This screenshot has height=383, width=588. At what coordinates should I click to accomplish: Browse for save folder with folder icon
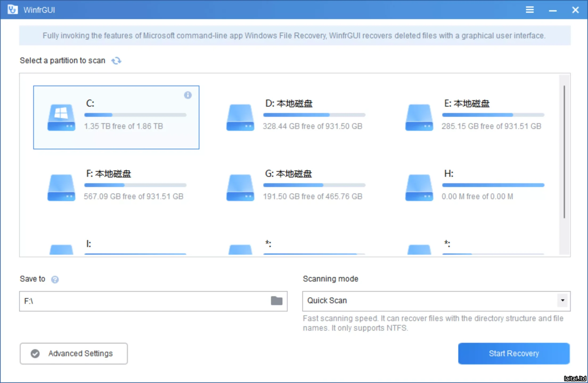point(276,301)
